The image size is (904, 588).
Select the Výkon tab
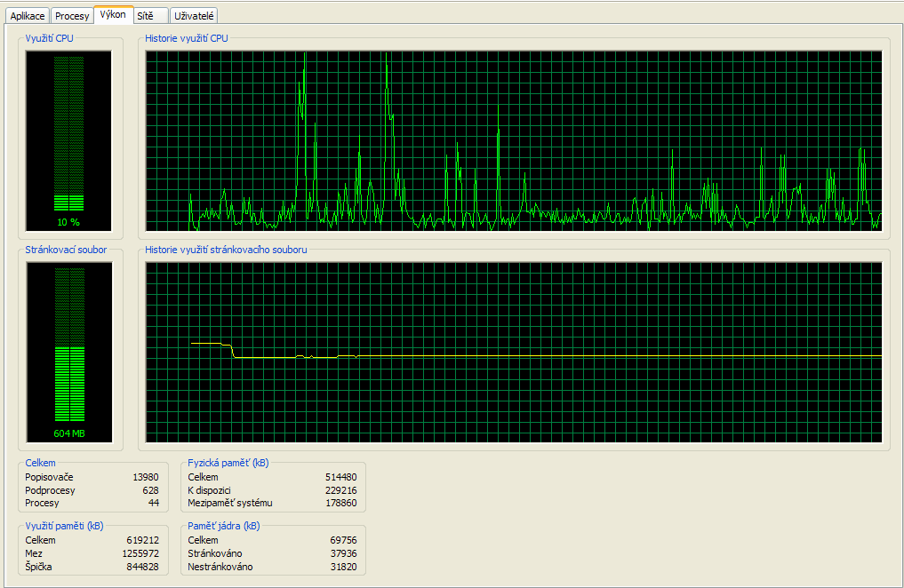pyautogui.click(x=113, y=15)
